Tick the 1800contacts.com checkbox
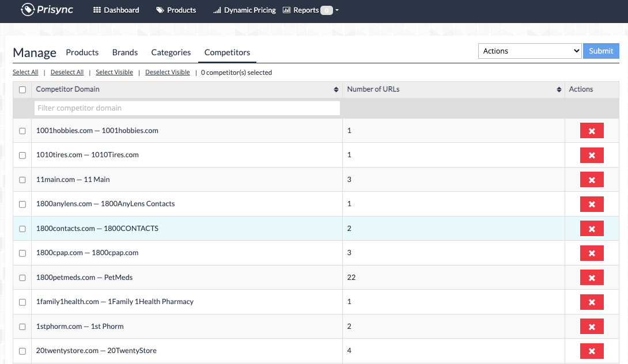The height and width of the screenshot is (364, 628). (x=22, y=229)
